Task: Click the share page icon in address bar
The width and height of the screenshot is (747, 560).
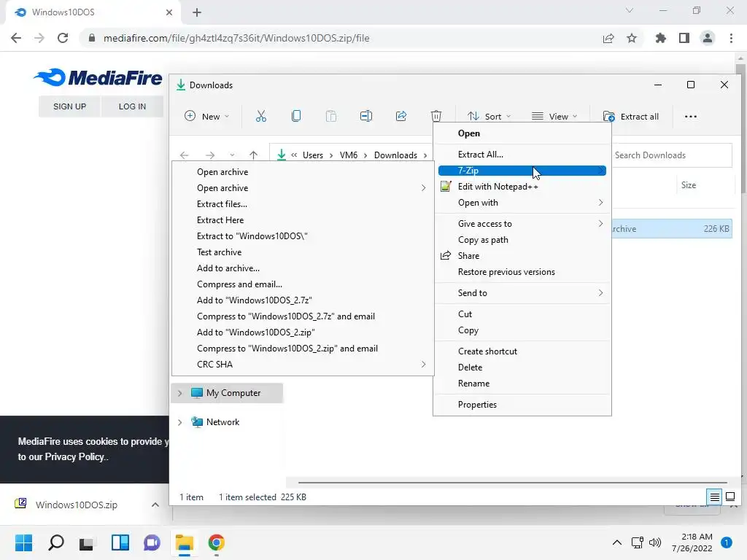Action: (x=608, y=38)
